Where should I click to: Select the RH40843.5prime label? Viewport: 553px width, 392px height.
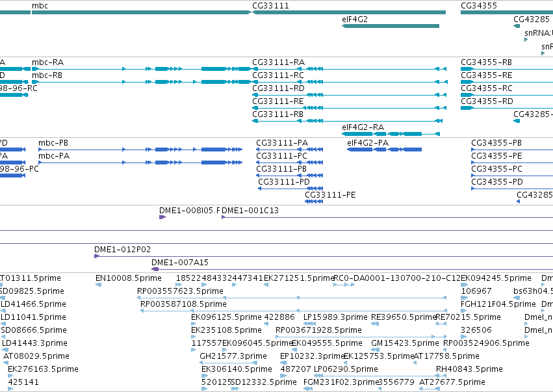click(469, 369)
